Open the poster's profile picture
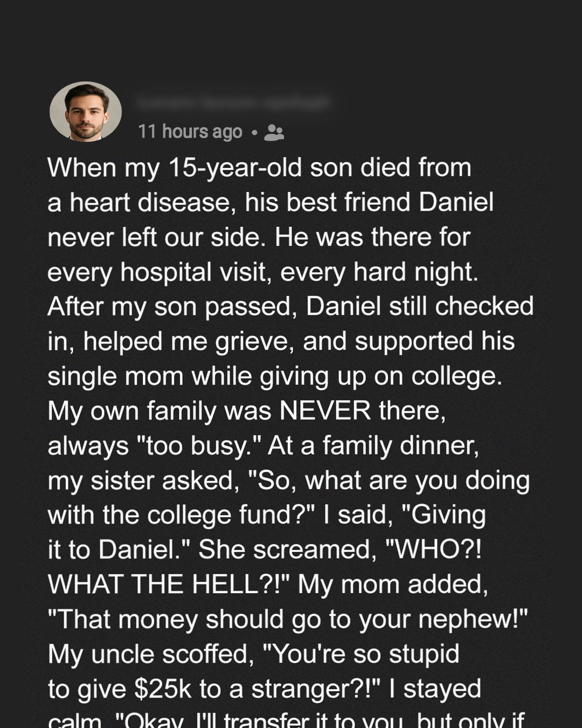Screen dimensions: 582x728 [x=85, y=112]
